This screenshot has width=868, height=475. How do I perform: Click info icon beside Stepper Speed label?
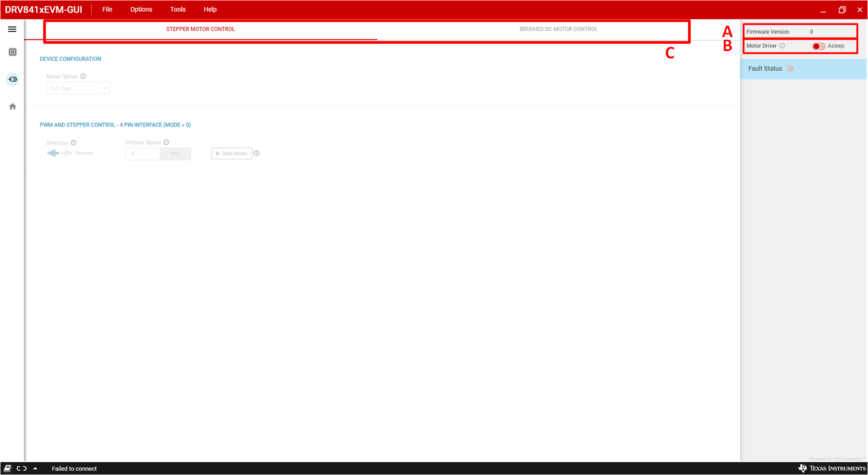pos(166,142)
